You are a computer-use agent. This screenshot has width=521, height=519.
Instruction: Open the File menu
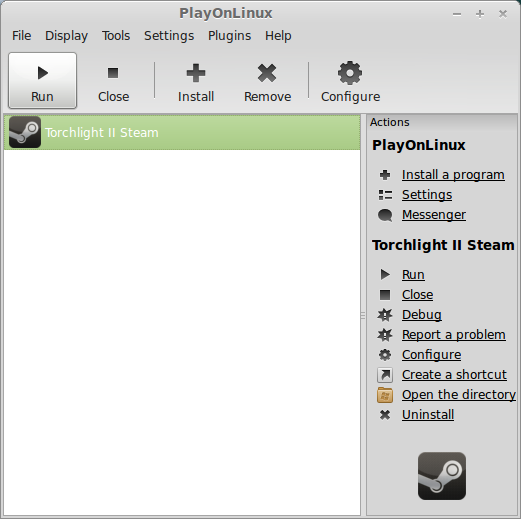click(x=22, y=36)
